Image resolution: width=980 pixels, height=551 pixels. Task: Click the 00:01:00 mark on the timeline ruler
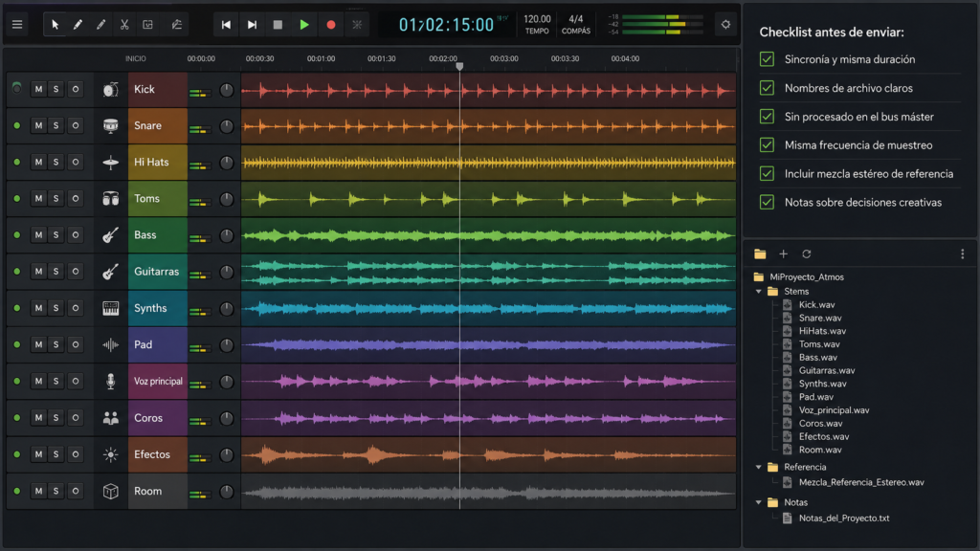pyautogui.click(x=321, y=58)
